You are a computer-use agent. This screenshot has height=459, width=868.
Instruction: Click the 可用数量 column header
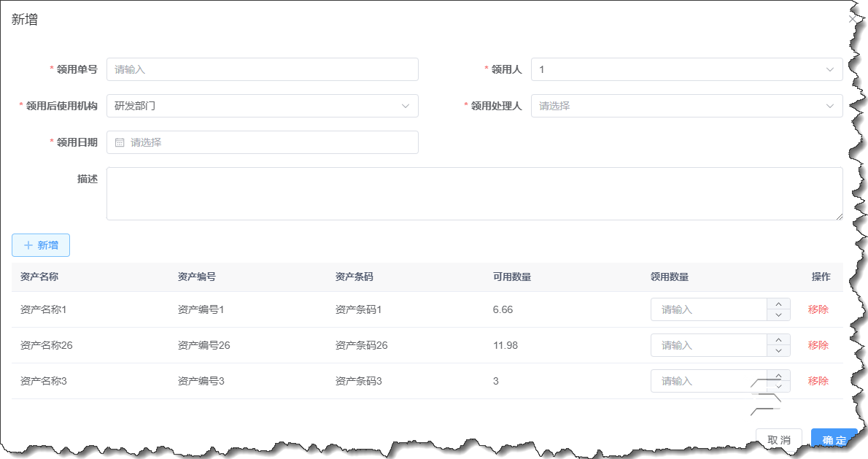[511, 277]
